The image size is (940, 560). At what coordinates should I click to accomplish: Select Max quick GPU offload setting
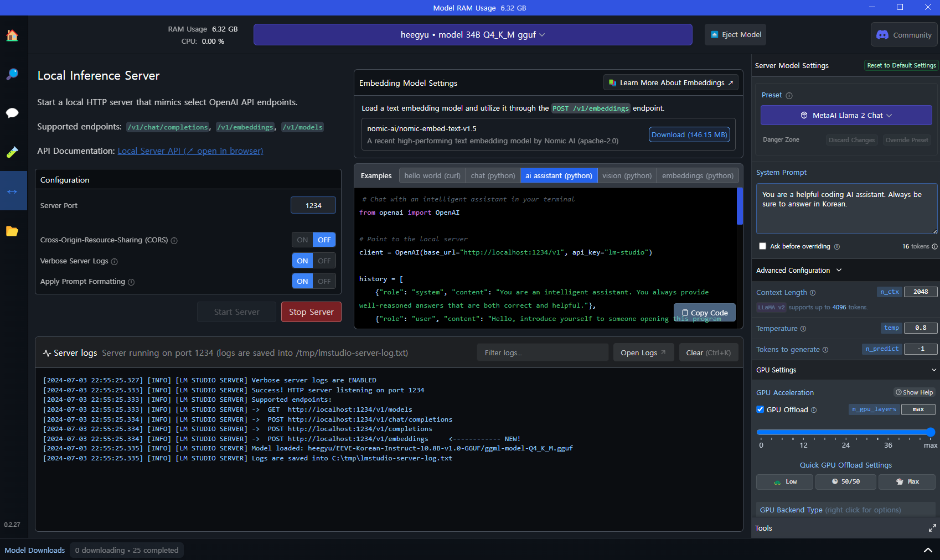click(x=907, y=482)
